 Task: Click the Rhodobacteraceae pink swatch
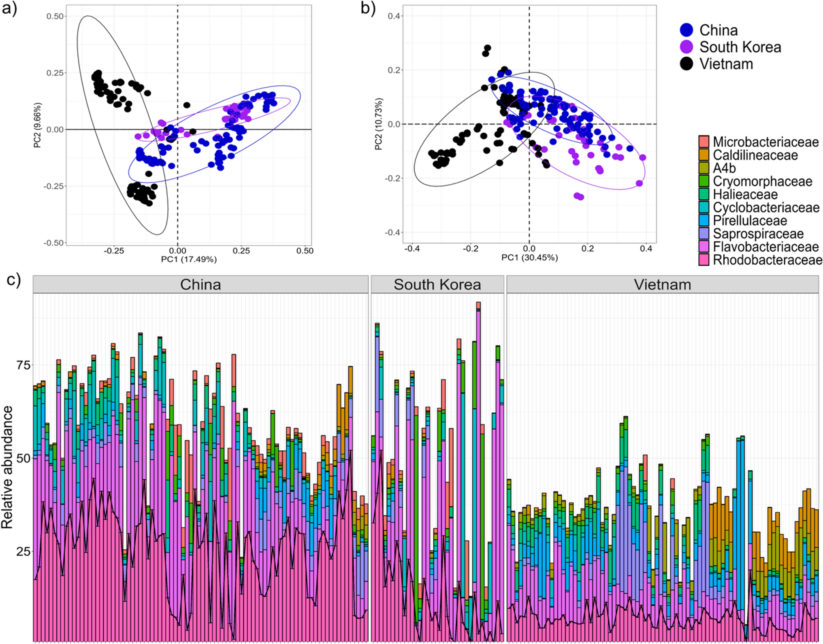[704, 260]
